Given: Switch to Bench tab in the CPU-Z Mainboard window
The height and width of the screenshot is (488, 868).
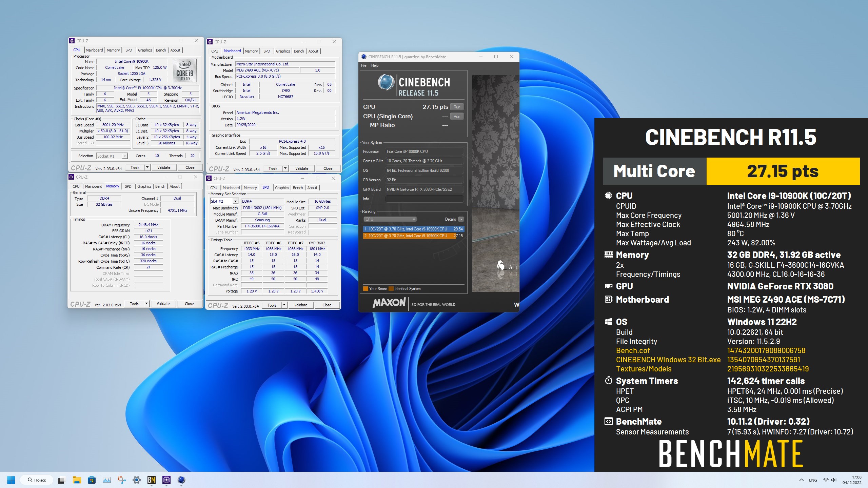Looking at the screenshot, I should 299,51.
